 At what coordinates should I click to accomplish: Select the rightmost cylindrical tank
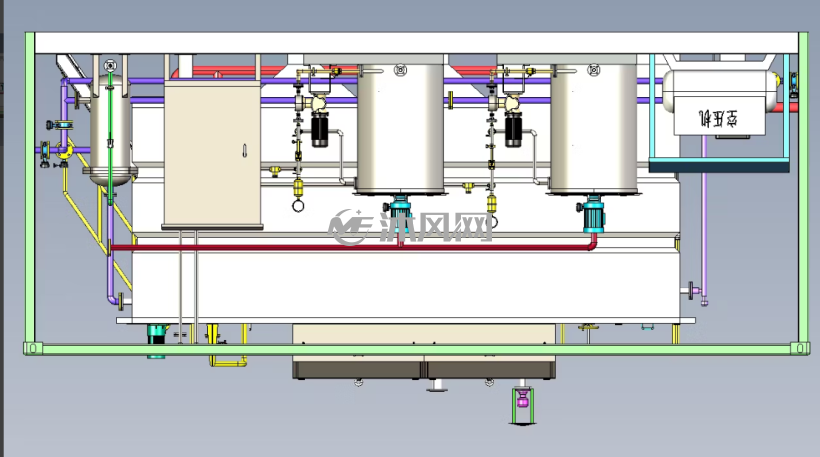[x=594, y=127]
